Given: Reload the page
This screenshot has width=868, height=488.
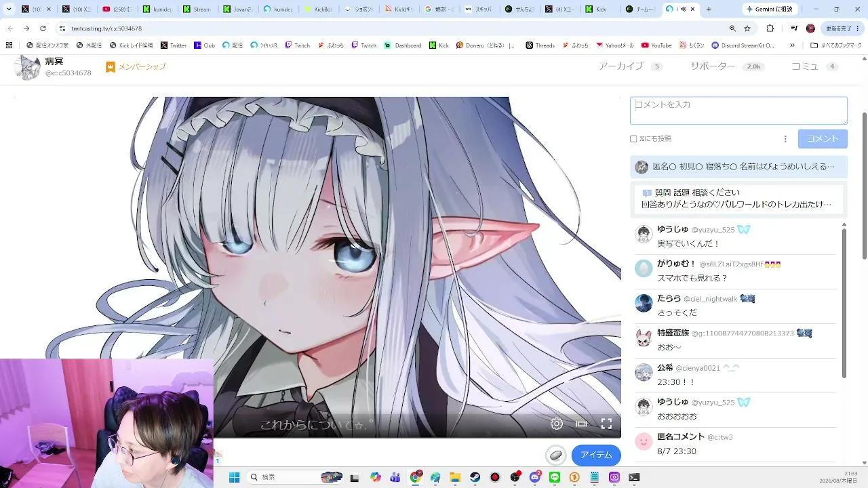Looking at the screenshot, I should (43, 28).
